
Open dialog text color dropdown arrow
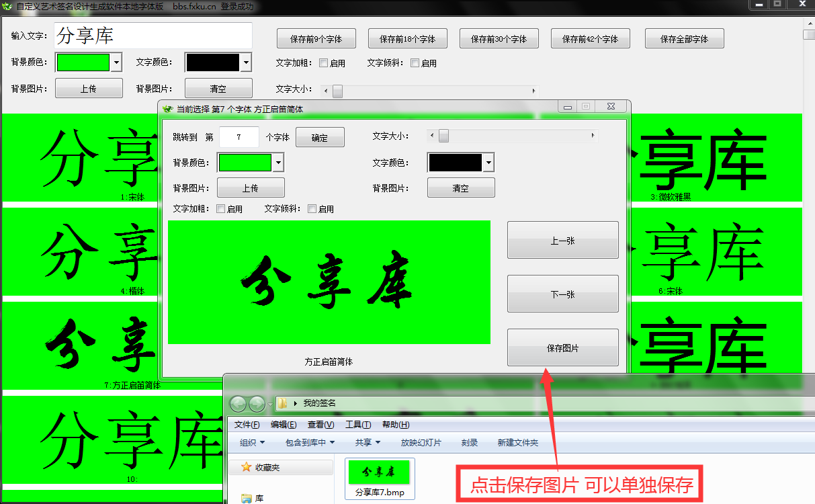point(488,163)
